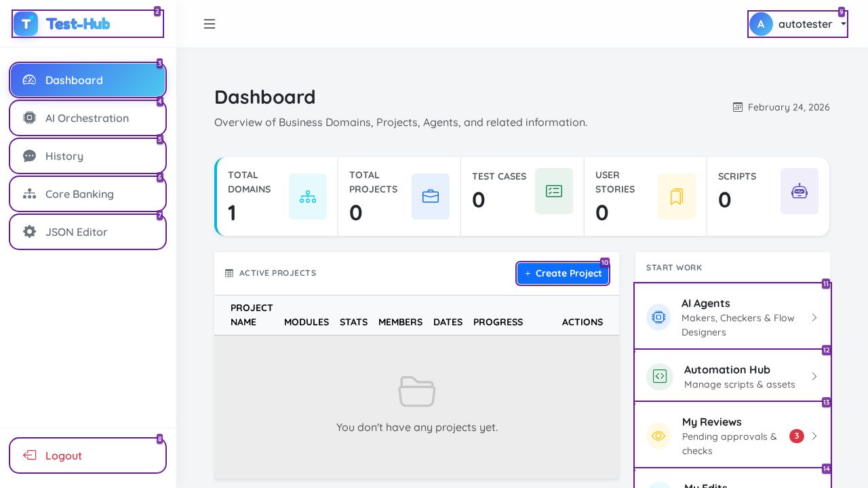Click the Scripts robot icon
Image resolution: width=868 pixels, height=488 pixels.
tap(800, 191)
